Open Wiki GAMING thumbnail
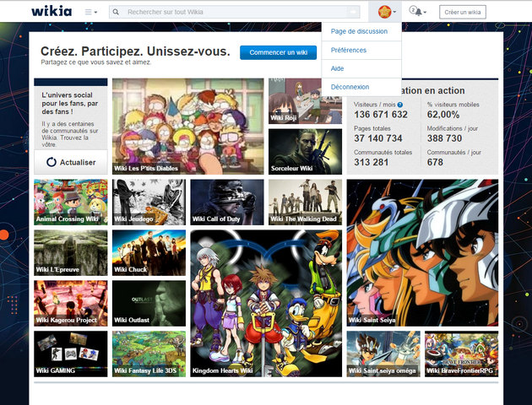This screenshot has width=532, height=405. [x=71, y=354]
